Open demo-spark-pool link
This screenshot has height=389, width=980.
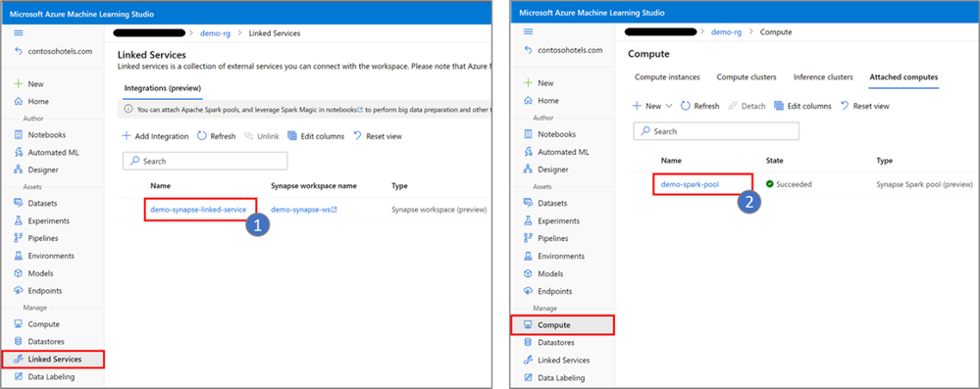(x=691, y=184)
